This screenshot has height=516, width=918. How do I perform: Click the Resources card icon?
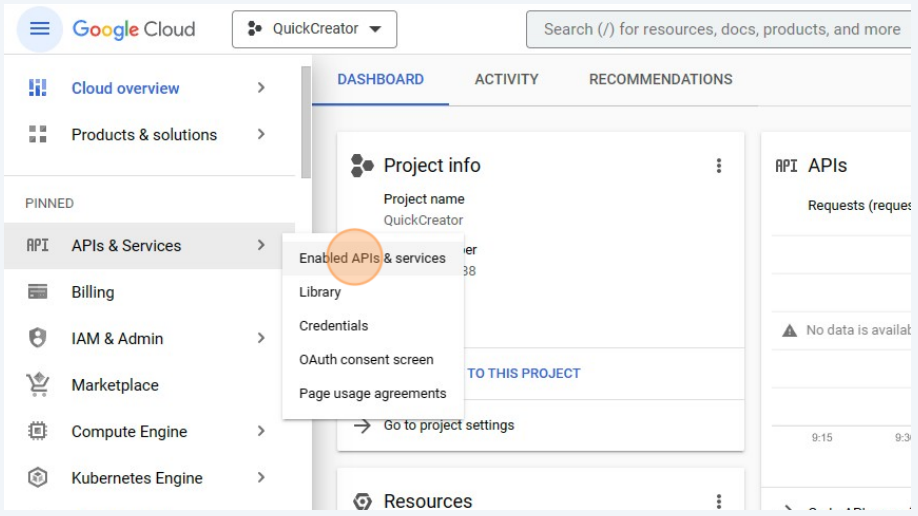point(362,501)
